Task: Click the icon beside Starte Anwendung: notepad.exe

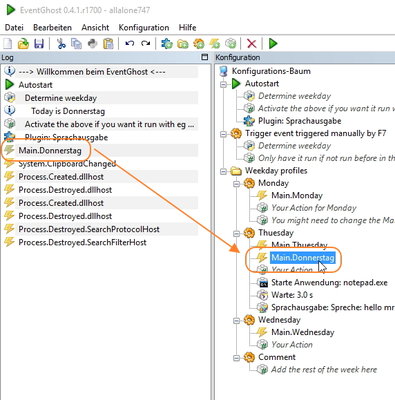Action: (263, 283)
